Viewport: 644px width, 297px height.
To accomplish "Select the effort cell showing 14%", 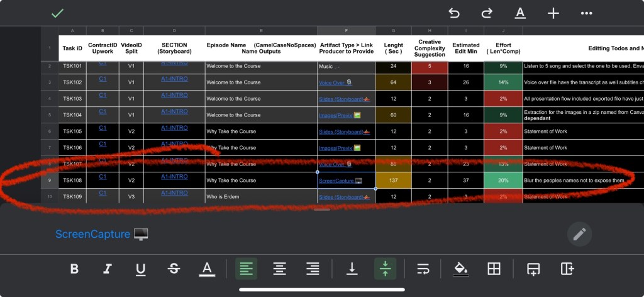I will pyautogui.click(x=503, y=82).
